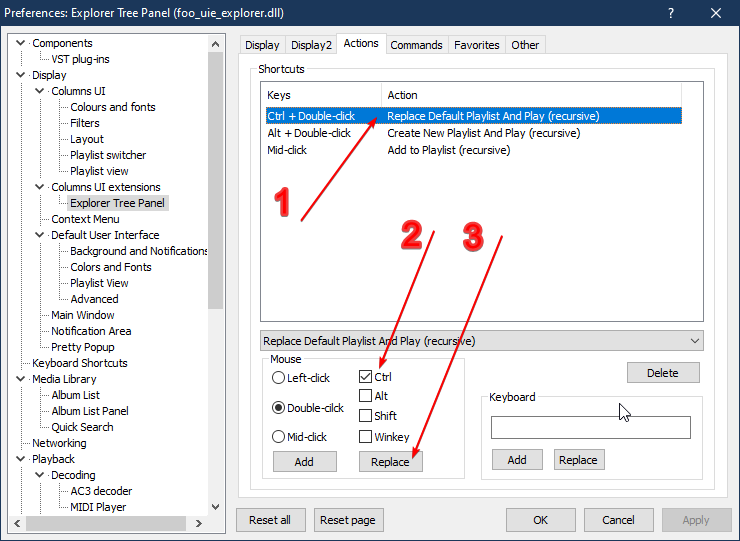Click the help question mark in title bar

point(669,13)
